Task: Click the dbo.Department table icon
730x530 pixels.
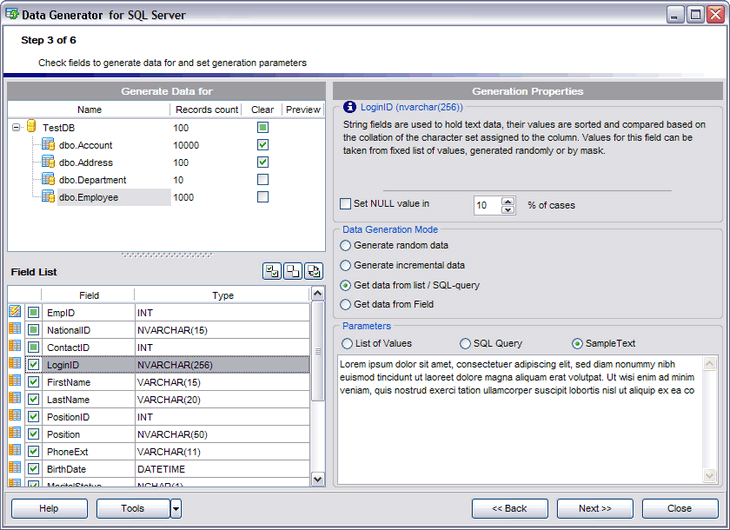Action: pos(48,180)
